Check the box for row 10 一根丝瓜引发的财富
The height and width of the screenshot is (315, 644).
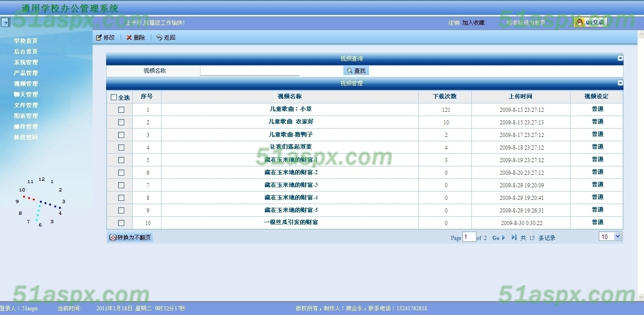[121, 223]
